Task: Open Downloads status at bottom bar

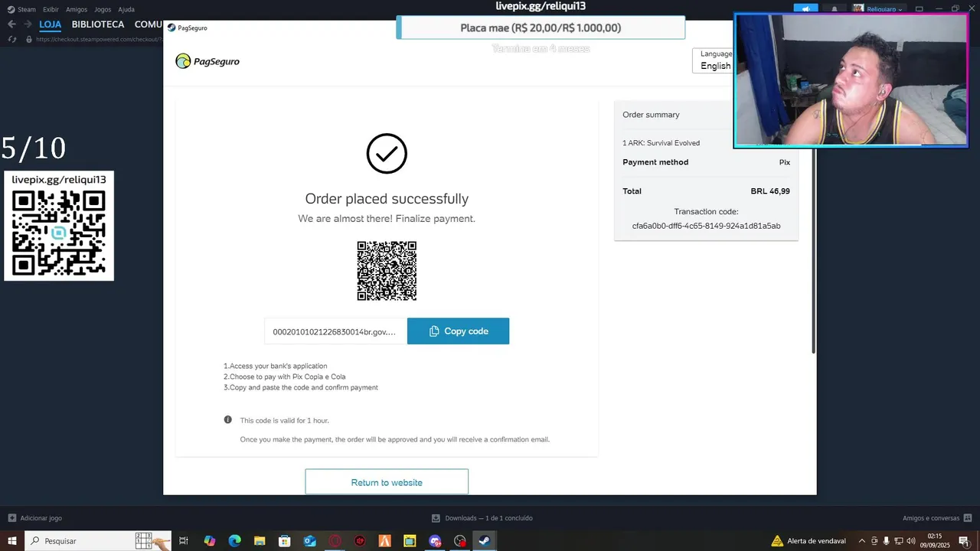Action: coord(482,518)
